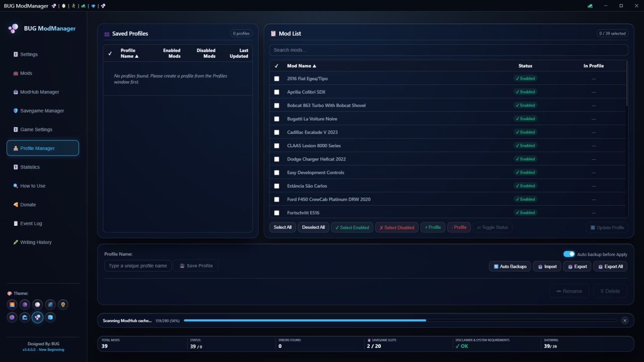Click the How to Use magnifier icon

(16, 186)
